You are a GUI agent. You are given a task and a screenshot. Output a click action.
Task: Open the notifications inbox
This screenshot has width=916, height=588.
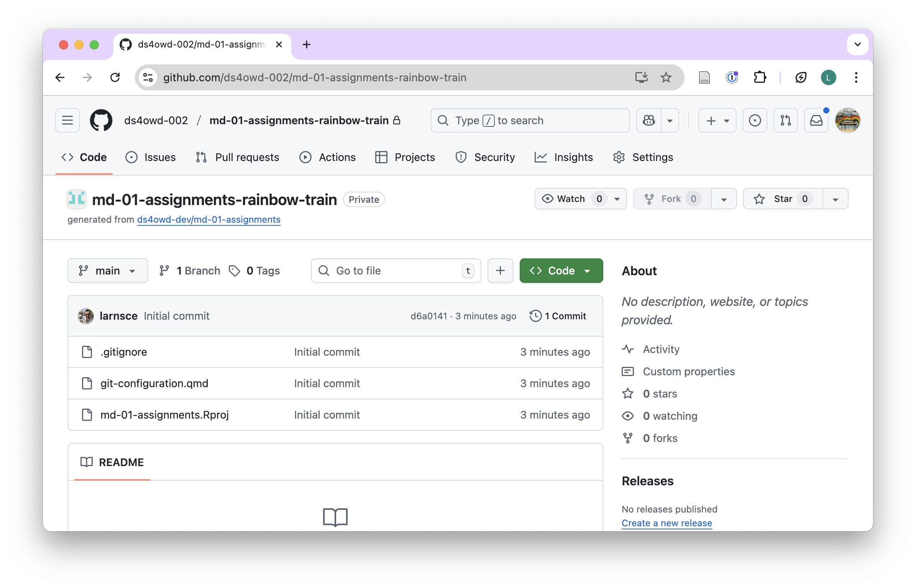816,120
